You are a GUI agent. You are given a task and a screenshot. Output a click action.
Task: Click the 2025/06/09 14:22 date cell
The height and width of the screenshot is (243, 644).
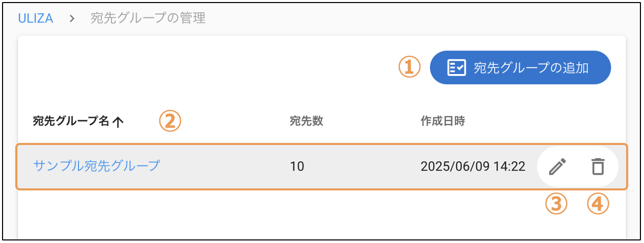click(473, 166)
